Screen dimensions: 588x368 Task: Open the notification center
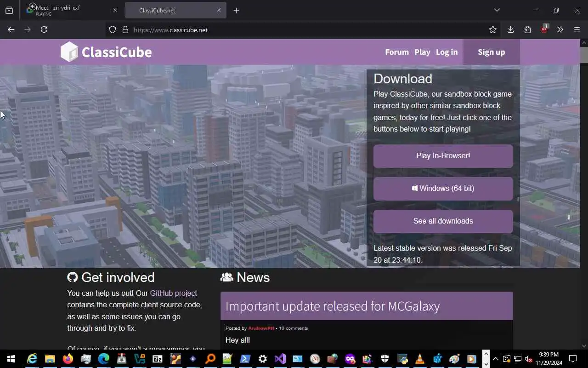pyautogui.click(x=573, y=359)
